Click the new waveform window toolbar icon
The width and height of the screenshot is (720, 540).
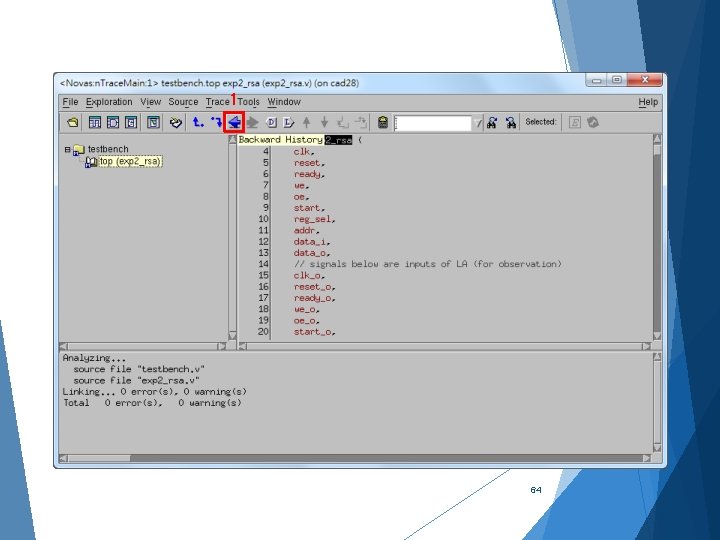click(153, 123)
